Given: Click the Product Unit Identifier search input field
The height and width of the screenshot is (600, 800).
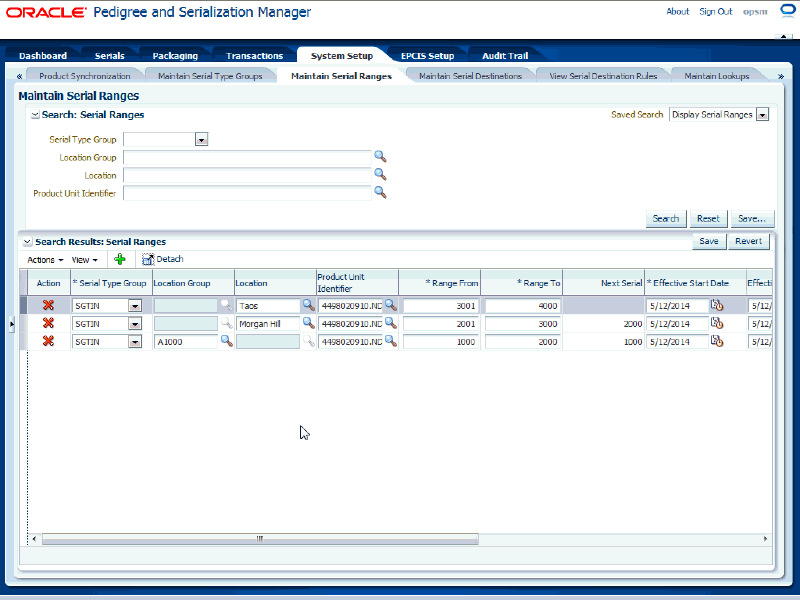Looking at the screenshot, I should pos(247,193).
